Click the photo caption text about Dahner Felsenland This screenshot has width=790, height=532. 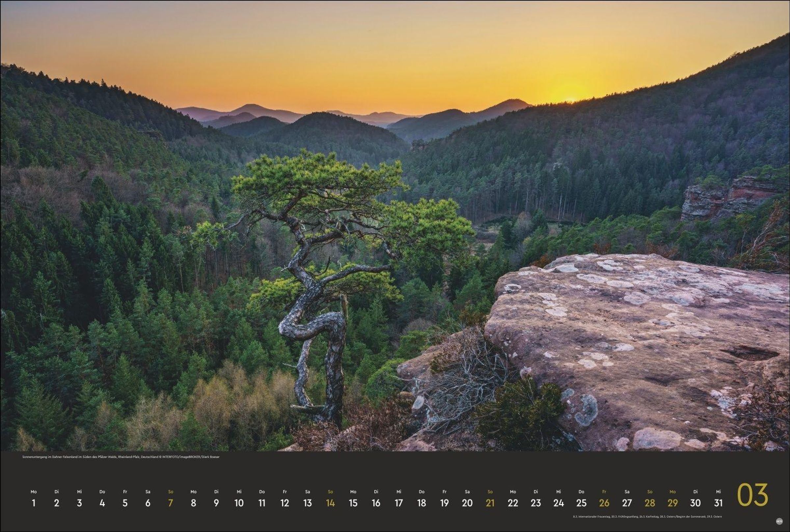coord(121,457)
